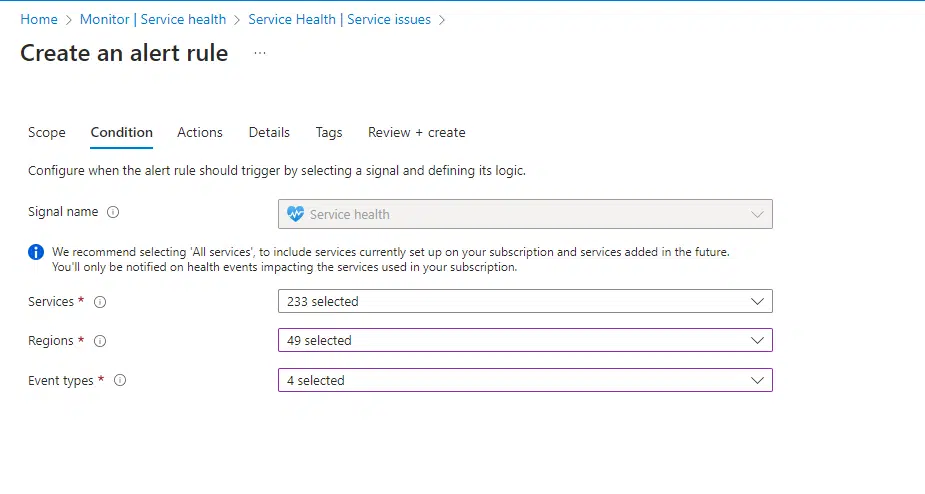Screen dimensions: 925x494
Task: Open Service Health | Service issues breadcrumb
Action: (x=339, y=19)
